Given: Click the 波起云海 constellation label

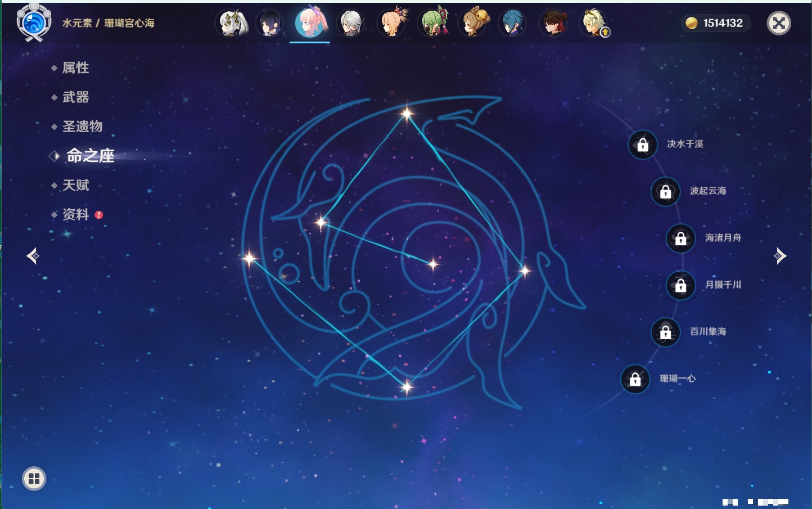Looking at the screenshot, I should point(708,191).
